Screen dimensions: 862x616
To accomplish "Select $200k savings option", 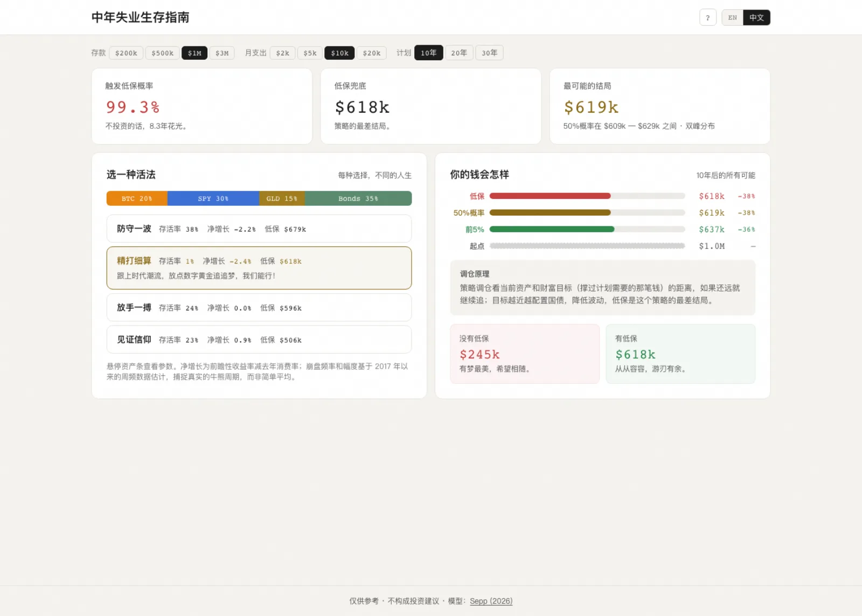I will [126, 53].
